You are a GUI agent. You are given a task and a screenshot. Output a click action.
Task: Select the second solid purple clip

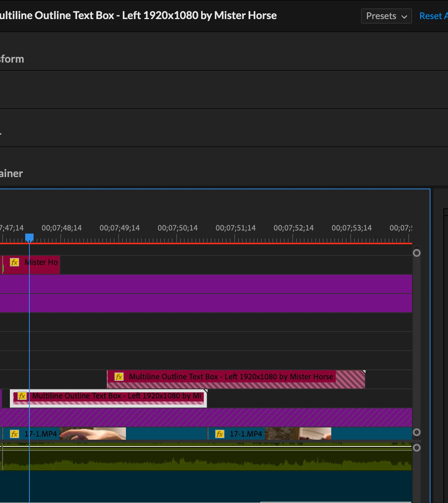click(206, 303)
